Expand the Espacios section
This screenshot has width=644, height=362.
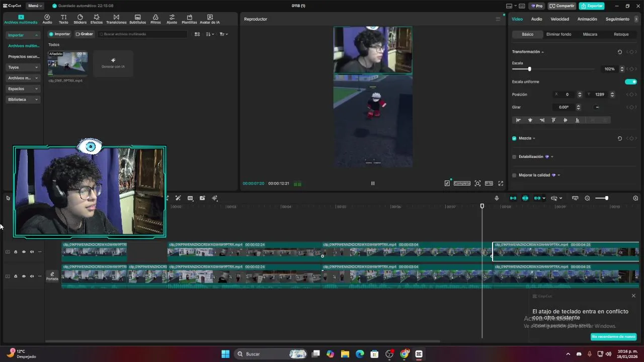pos(23,89)
